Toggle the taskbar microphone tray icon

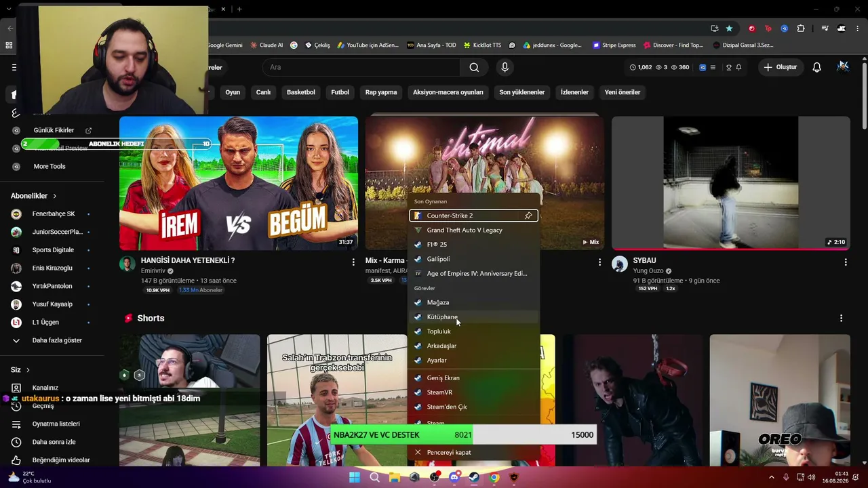coord(786,477)
